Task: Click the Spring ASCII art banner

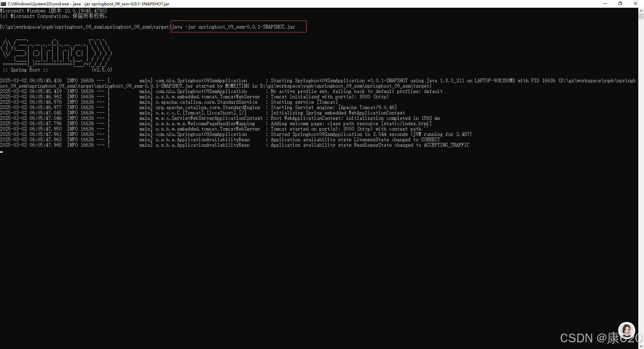Action: [x=56, y=53]
